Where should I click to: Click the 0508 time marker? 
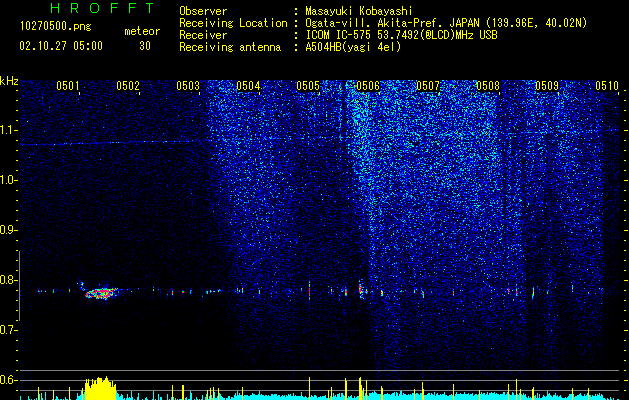(488, 86)
